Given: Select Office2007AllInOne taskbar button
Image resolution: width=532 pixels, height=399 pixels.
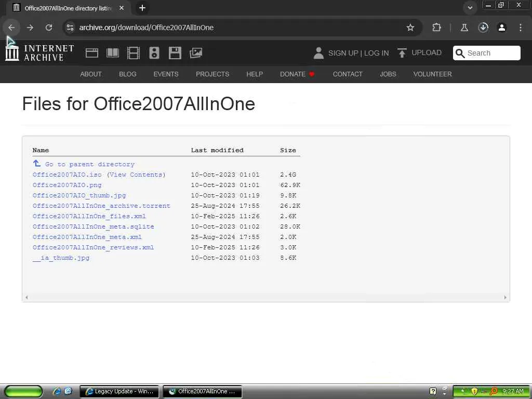Looking at the screenshot, I should point(203,391).
